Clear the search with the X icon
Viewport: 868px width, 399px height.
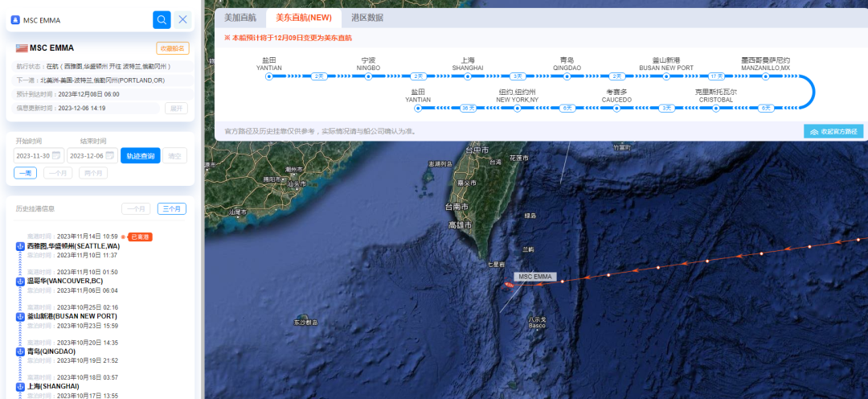tap(183, 19)
